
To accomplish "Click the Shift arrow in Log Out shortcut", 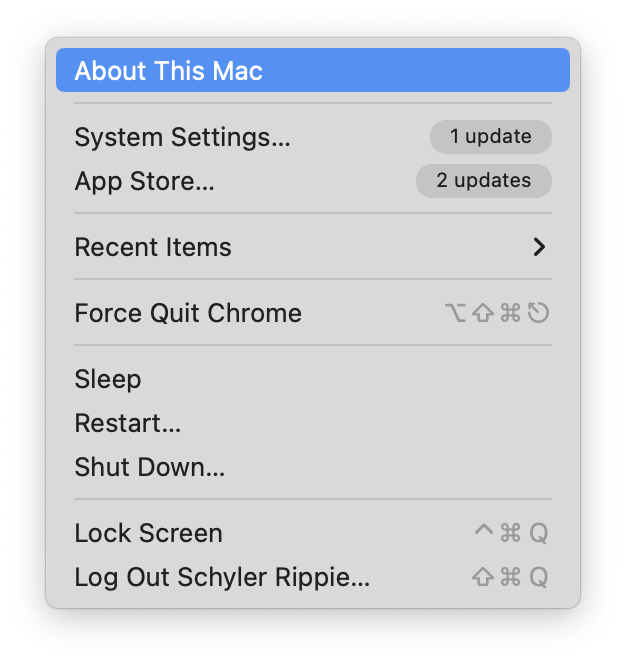I will pyautogui.click(x=483, y=578).
